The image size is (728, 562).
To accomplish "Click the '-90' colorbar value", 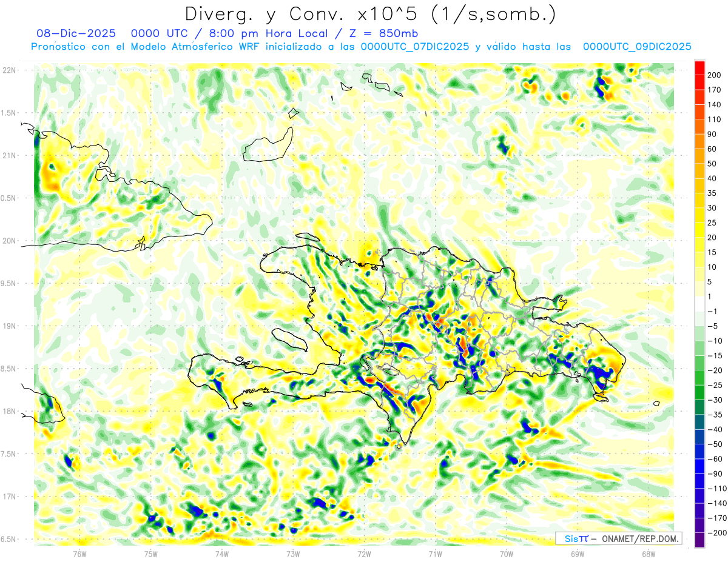I will [x=715, y=474].
